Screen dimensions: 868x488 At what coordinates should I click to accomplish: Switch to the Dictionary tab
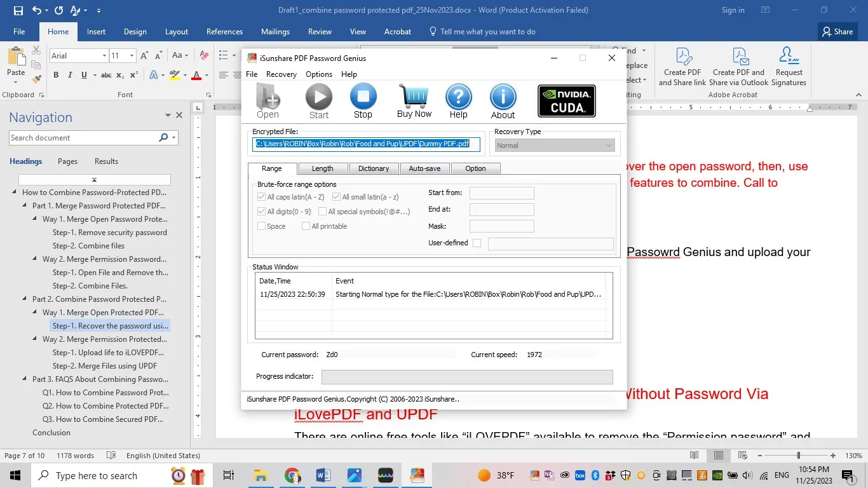[374, 168]
